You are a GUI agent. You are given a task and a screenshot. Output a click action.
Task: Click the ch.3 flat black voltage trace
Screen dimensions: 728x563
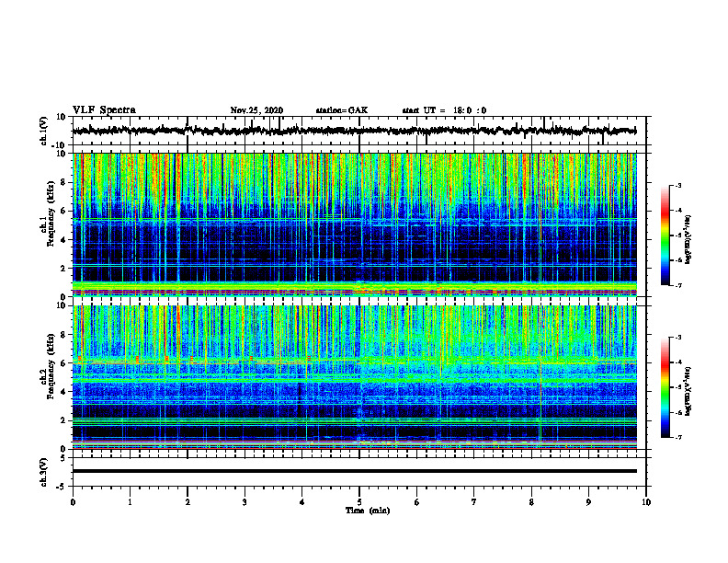[x=354, y=471]
